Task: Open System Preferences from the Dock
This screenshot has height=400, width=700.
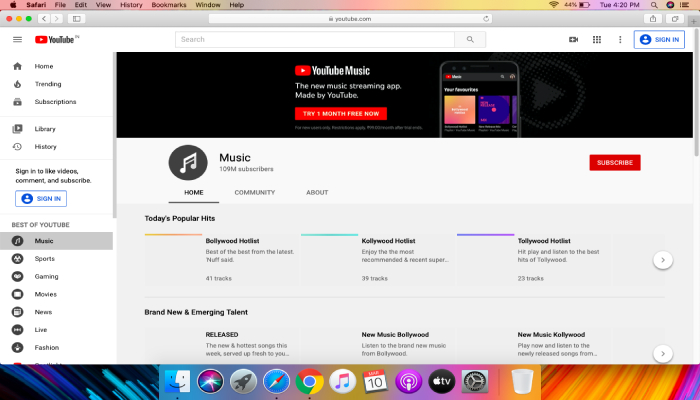Action: (x=474, y=382)
